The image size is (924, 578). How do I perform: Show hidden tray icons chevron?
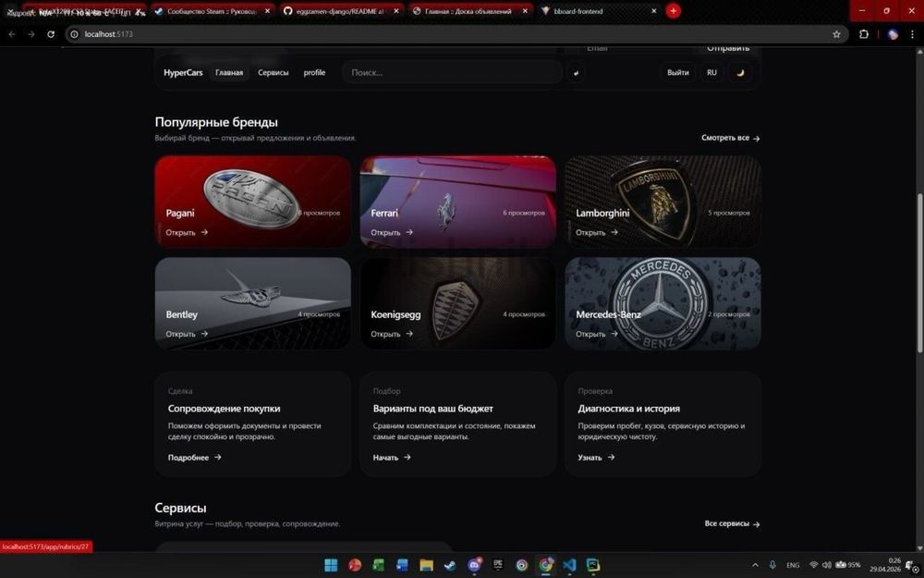click(755, 565)
